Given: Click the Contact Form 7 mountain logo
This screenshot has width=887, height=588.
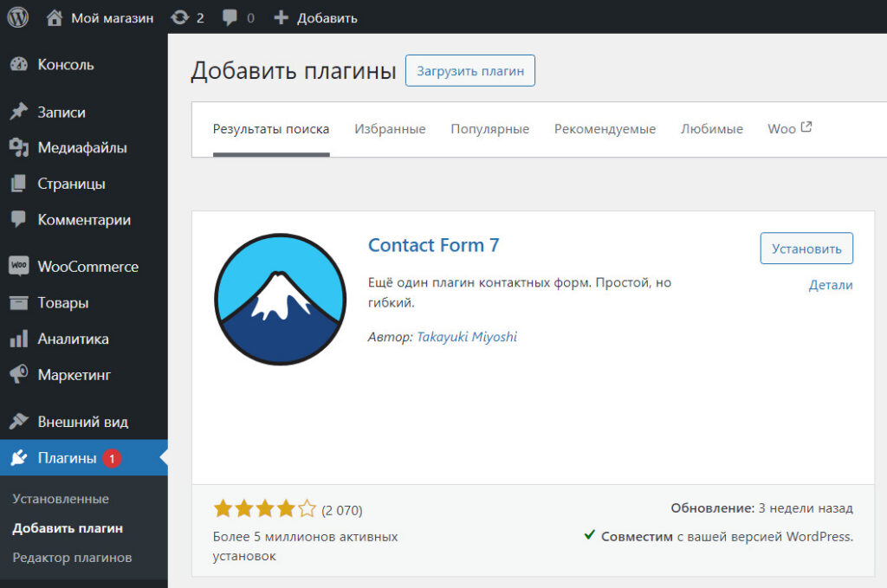Looking at the screenshot, I should click(x=280, y=299).
